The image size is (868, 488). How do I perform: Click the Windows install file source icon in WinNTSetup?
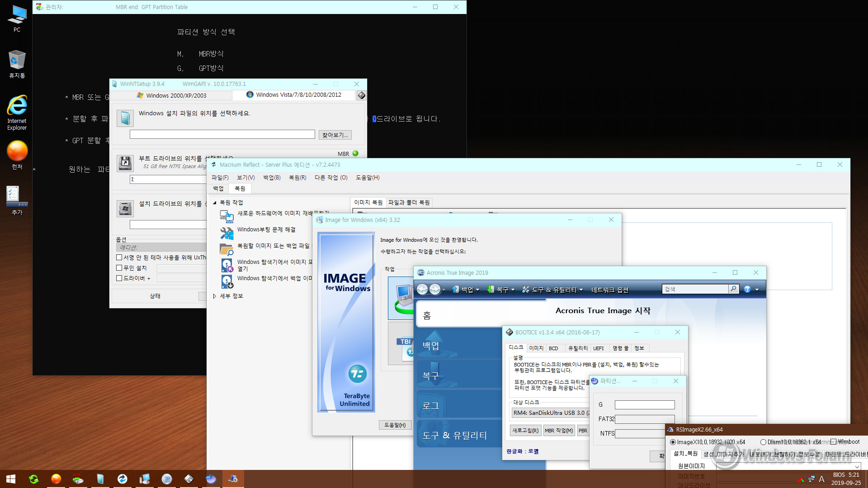click(x=125, y=118)
